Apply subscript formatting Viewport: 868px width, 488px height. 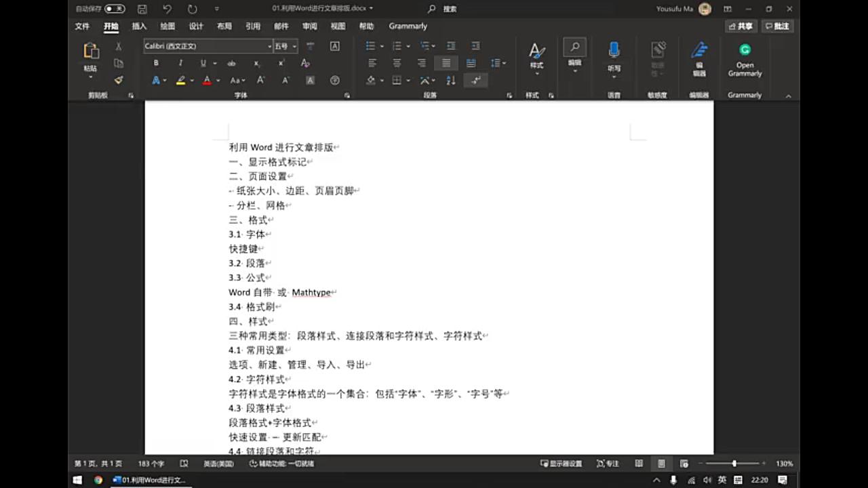click(256, 63)
